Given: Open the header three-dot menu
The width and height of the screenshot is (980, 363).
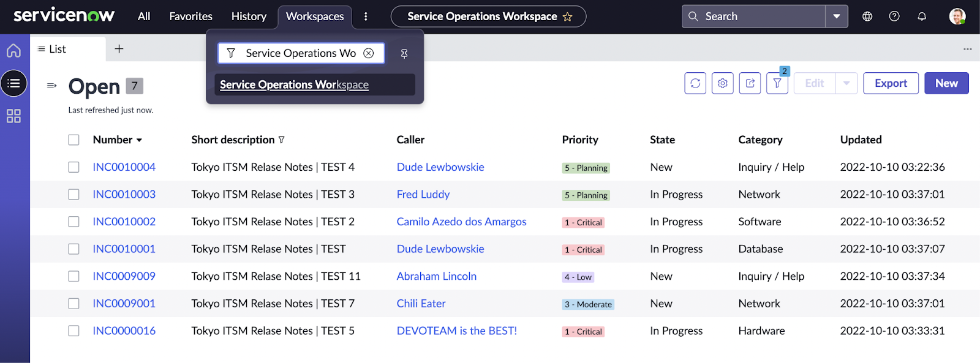Looking at the screenshot, I should (366, 17).
